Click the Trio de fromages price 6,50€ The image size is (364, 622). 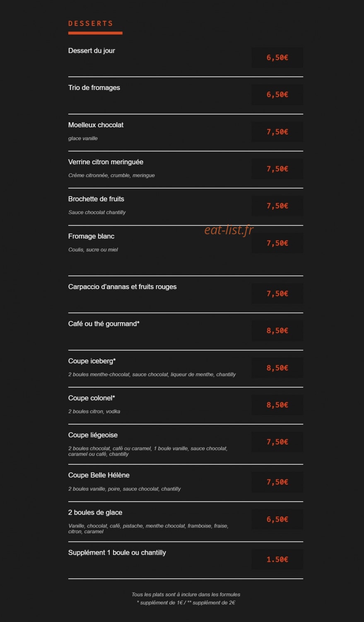click(277, 95)
